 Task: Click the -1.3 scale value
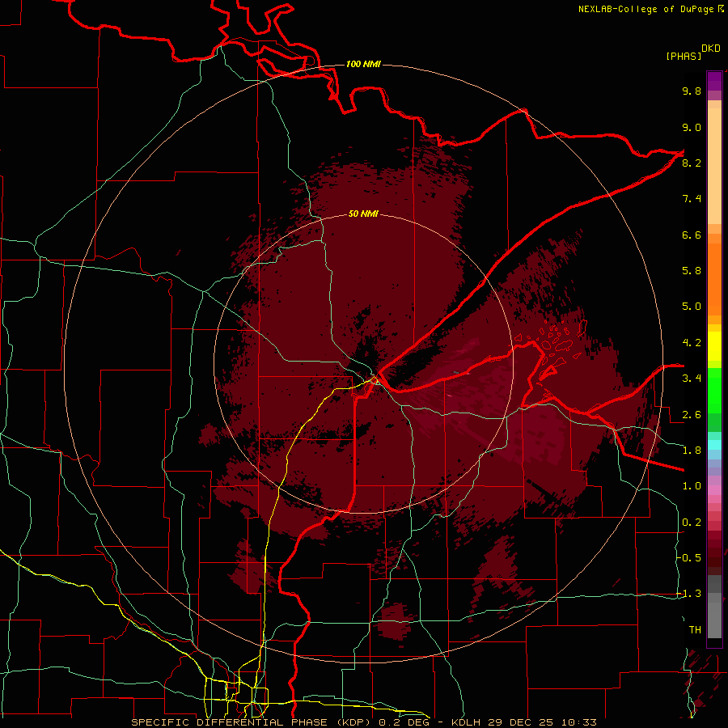pos(688,594)
